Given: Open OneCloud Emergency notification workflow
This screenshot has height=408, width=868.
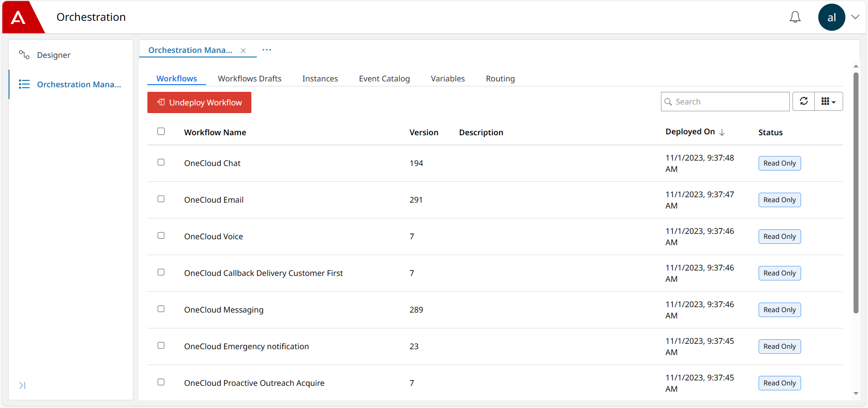Looking at the screenshot, I should tap(246, 346).
